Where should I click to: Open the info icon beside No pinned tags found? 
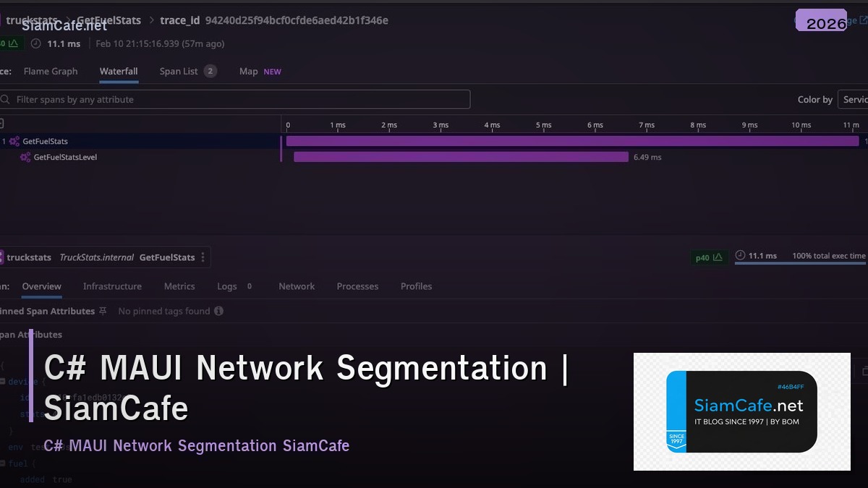pos(218,311)
